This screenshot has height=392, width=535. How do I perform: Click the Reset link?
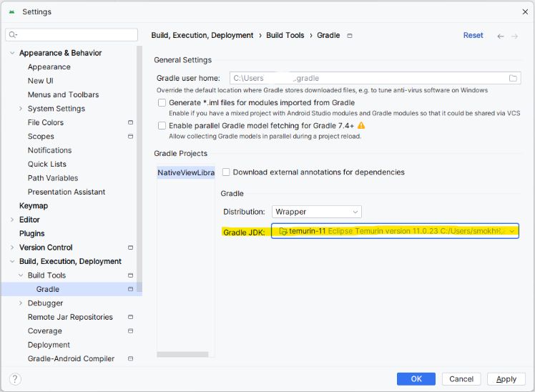(x=473, y=36)
